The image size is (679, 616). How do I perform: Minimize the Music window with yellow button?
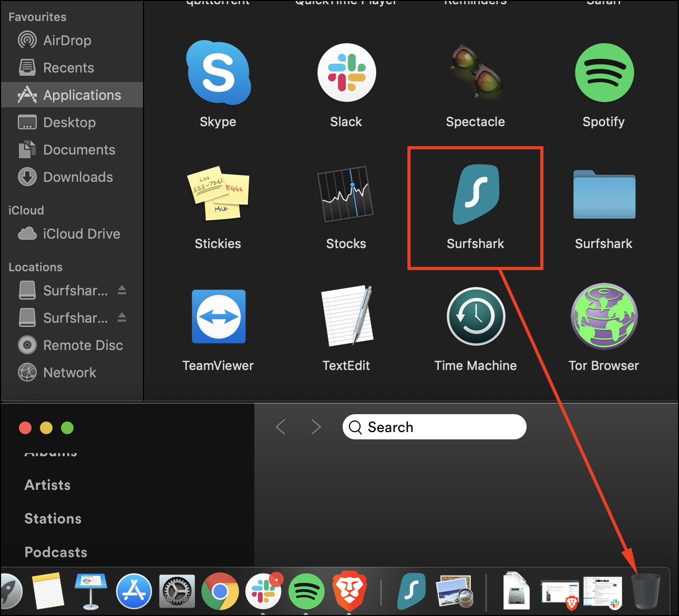pos(46,428)
